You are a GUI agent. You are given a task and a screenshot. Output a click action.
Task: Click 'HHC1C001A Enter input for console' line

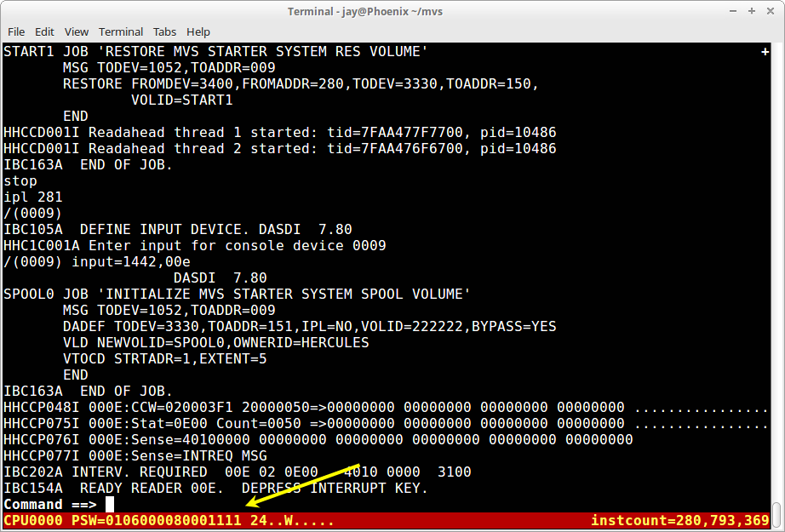[x=195, y=245]
